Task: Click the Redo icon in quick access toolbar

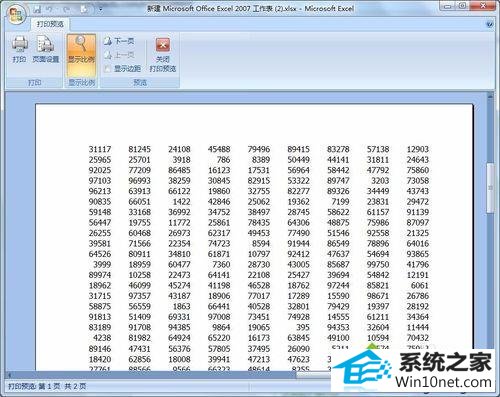Action: (x=67, y=9)
